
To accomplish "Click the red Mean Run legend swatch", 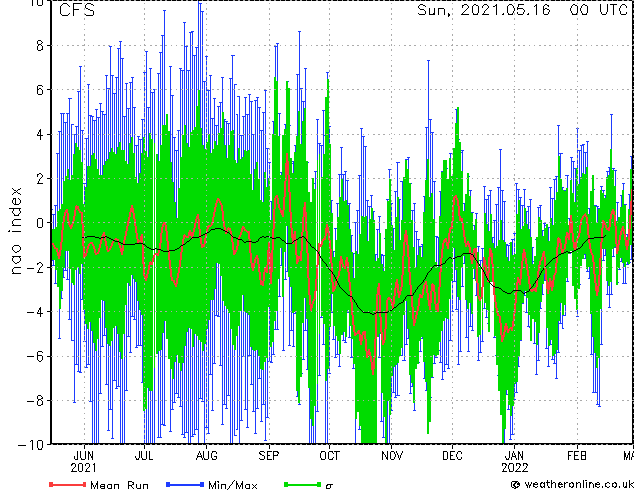I will (67, 484).
